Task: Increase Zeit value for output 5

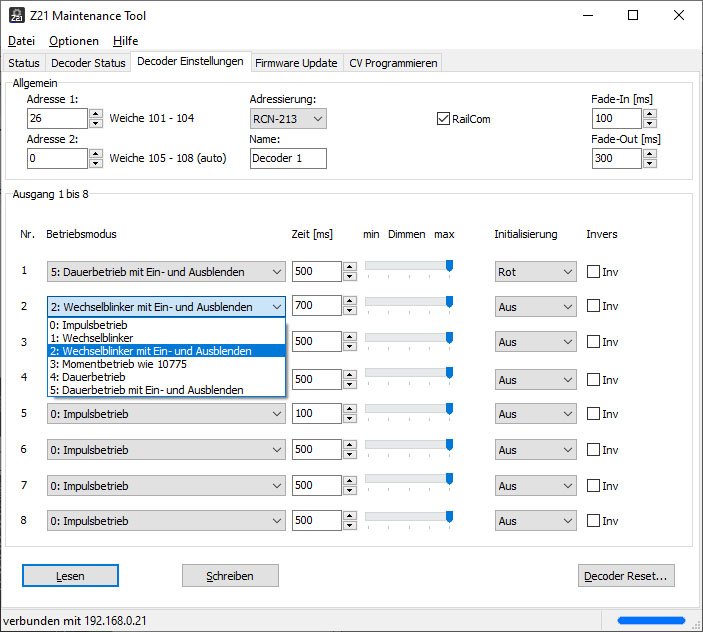Action: (x=350, y=409)
